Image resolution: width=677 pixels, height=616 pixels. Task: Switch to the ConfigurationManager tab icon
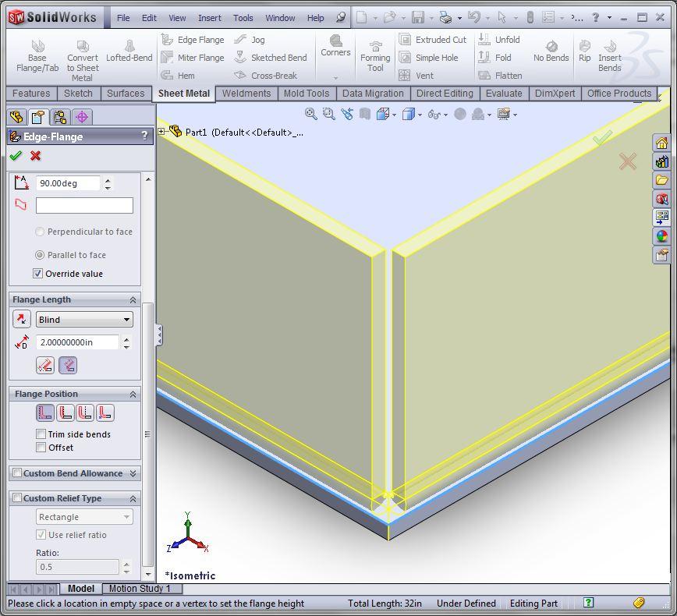click(x=60, y=116)
